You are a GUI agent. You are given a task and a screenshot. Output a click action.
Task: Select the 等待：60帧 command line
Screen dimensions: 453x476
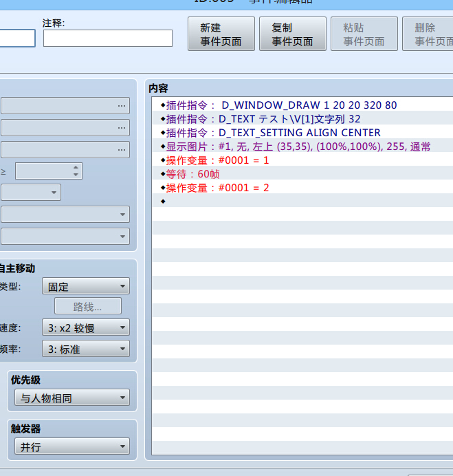coord(302,174)
